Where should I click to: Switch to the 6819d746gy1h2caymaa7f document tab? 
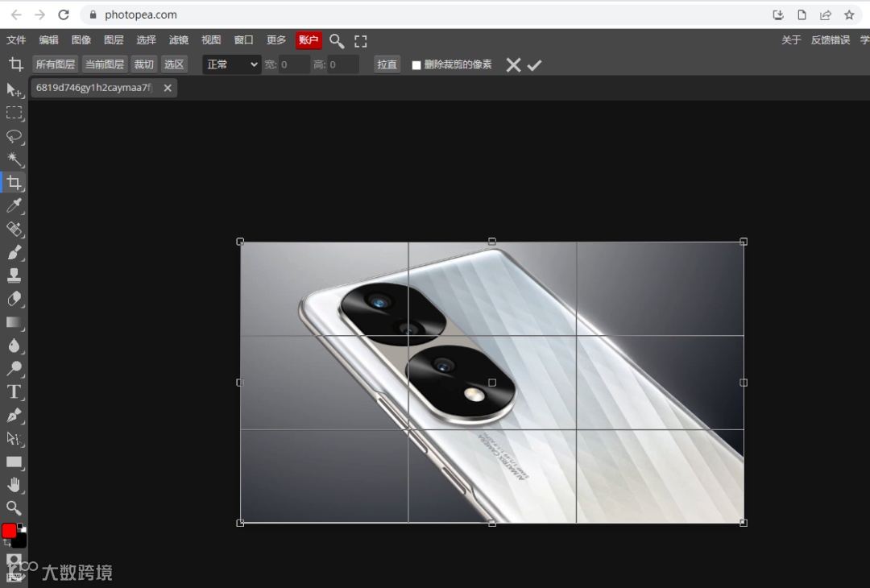click(94, 88)
